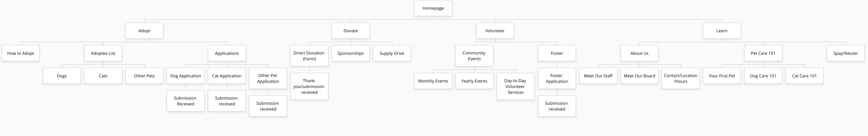Click the Adopt node
Screen dimensions: 868x136
tap(144, 31)
